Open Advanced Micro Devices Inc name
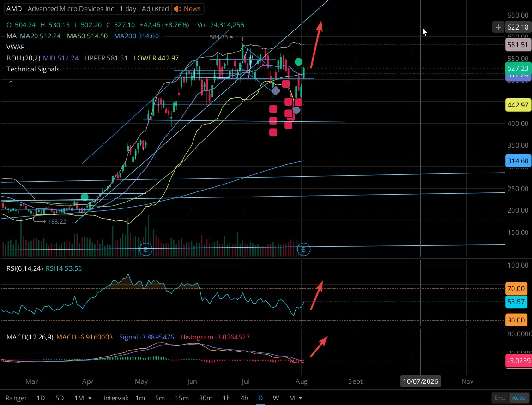Image resolution: width=532 pixels, height=405 pixels. pos(71,9)
